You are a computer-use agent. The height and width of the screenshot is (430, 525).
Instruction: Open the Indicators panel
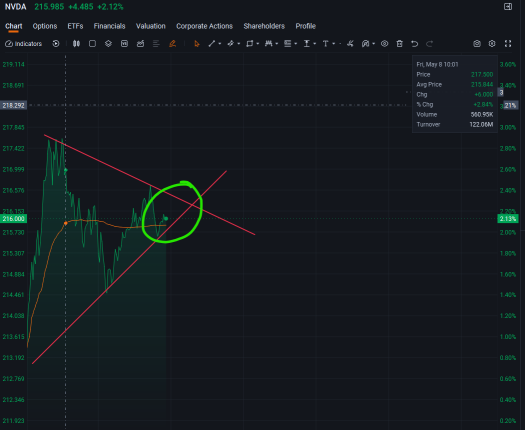(23, 44)
